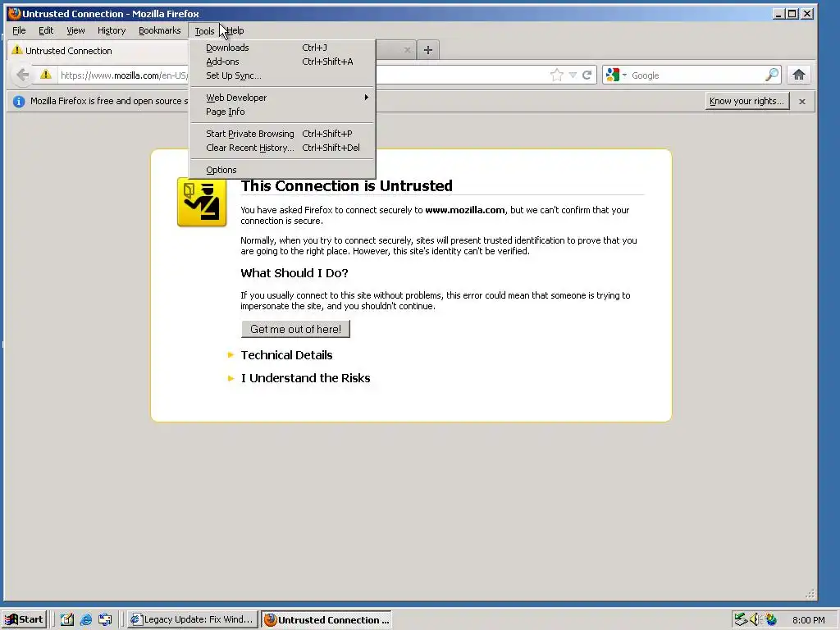The width and height of the screenshot is (840, 630).
Task: Click the Untrusted Connection taskbar button
Action: tap(326, 620)
